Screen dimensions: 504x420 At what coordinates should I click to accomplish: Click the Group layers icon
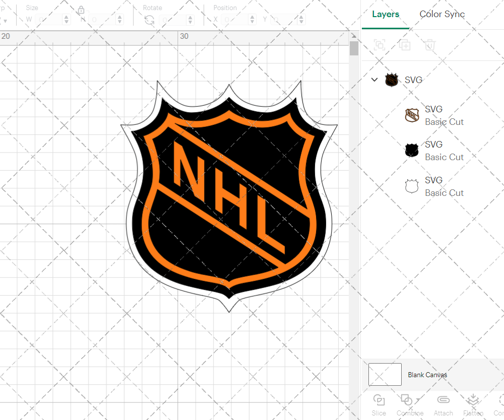point(380,45)
